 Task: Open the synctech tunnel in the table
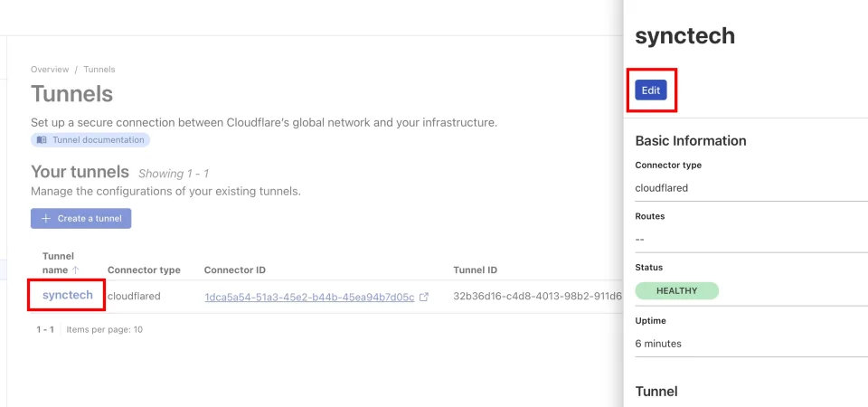coord(68,295)
